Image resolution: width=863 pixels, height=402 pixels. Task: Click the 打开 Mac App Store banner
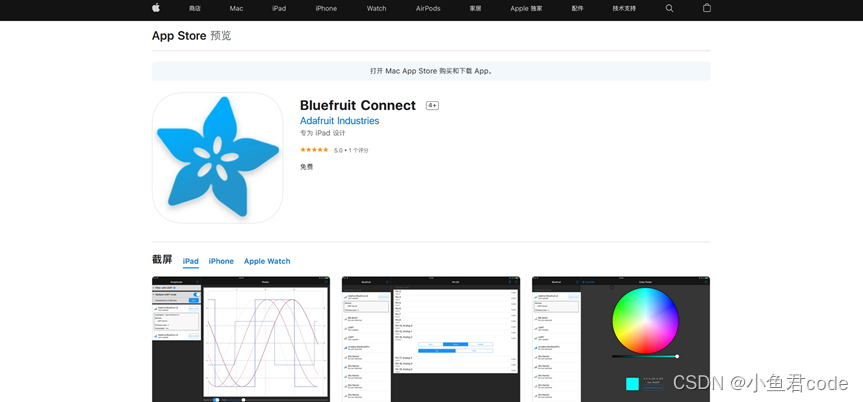431,71
